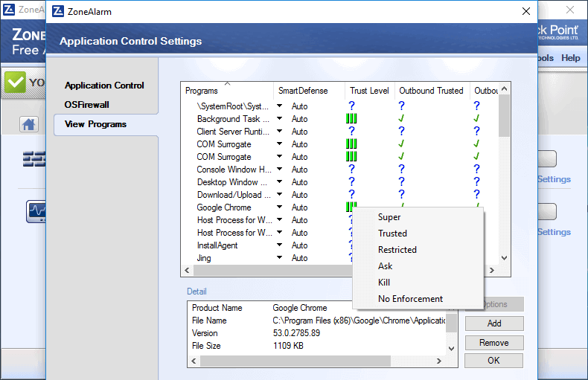Viewport: 588px width, 380px height.
Task: Choose Kill from trust level menu
Action: coord(418,283)
